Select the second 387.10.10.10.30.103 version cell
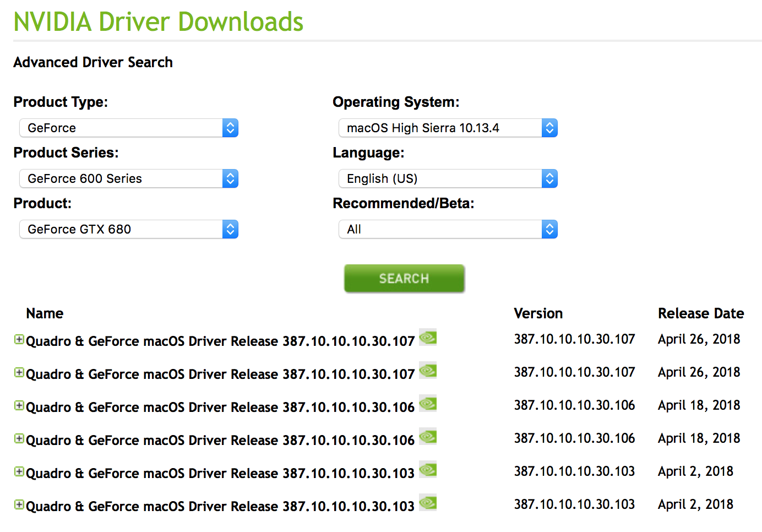 tap(575, 504)
